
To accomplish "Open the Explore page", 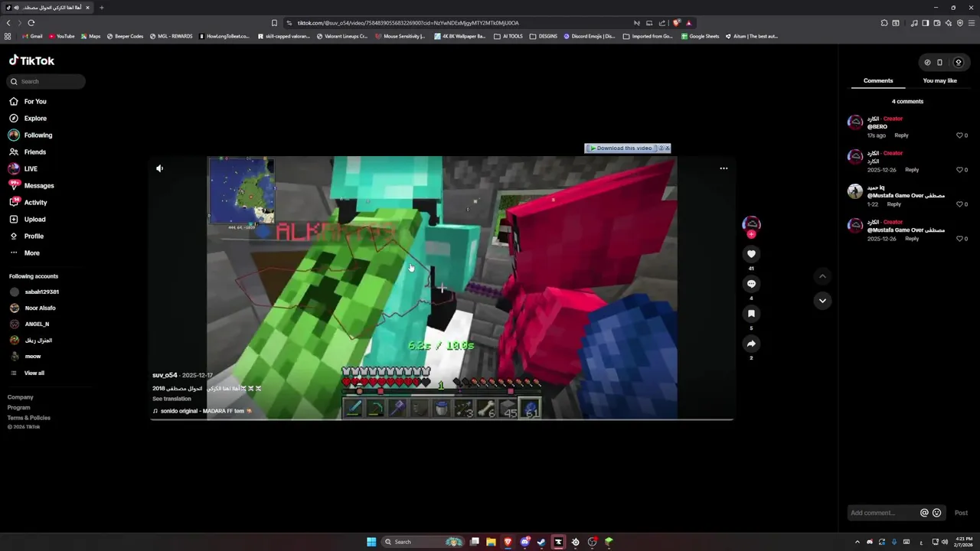I will [35, 119].
